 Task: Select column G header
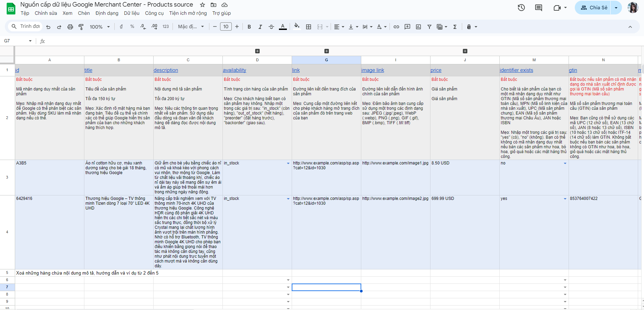pos(326,60)
